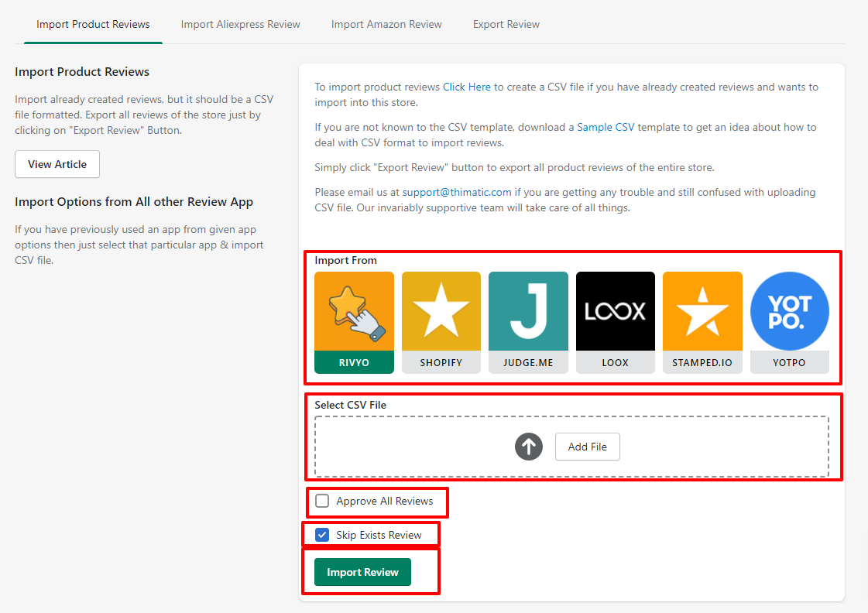Select the Yotpo import source logo
The height and width of the screenshot is (613, 868).
(789, 323)
